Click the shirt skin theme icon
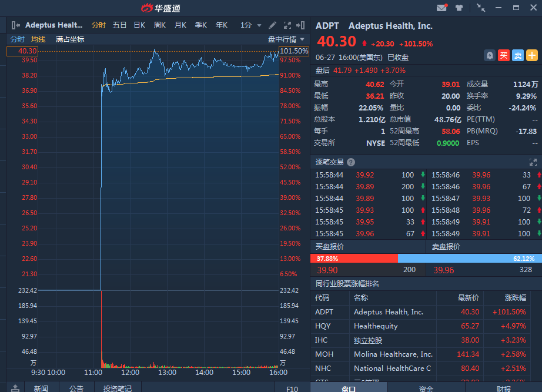Viewport: 542px width, 392px height. pyautogui.click(x=459, y=8)
